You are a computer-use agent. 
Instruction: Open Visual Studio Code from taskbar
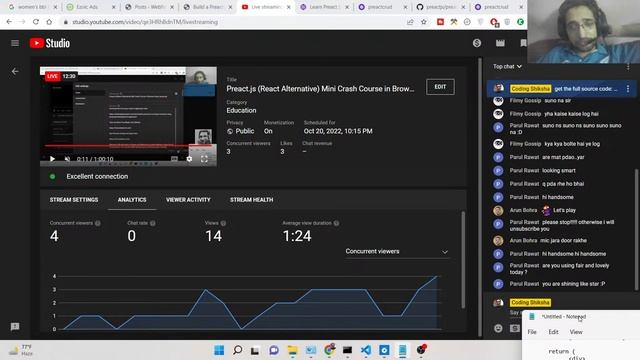coord(366,350)
